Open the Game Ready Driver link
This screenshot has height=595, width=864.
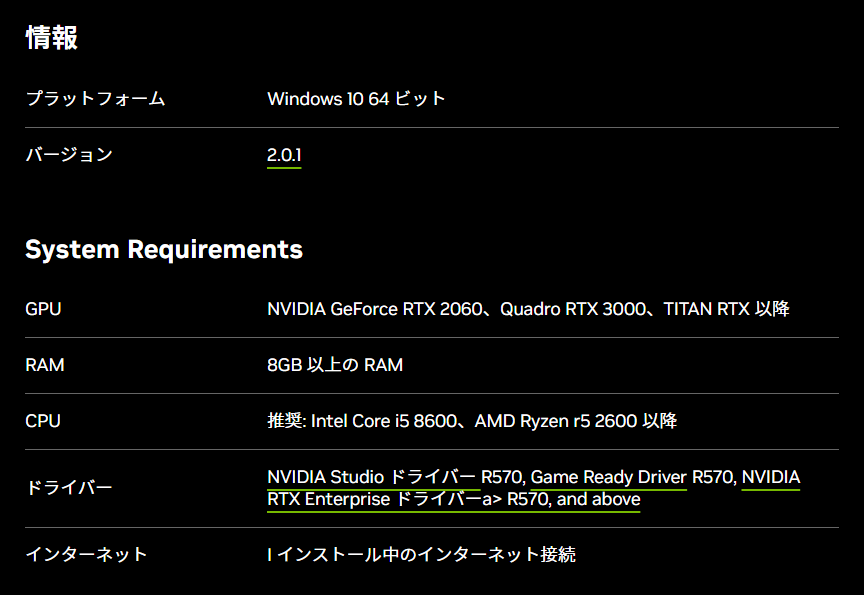(x=608, y=477)
